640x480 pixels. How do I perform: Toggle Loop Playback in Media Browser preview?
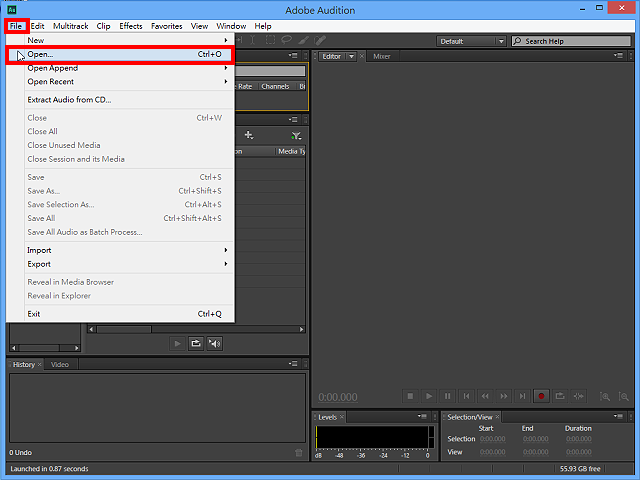tap(196, 344)
